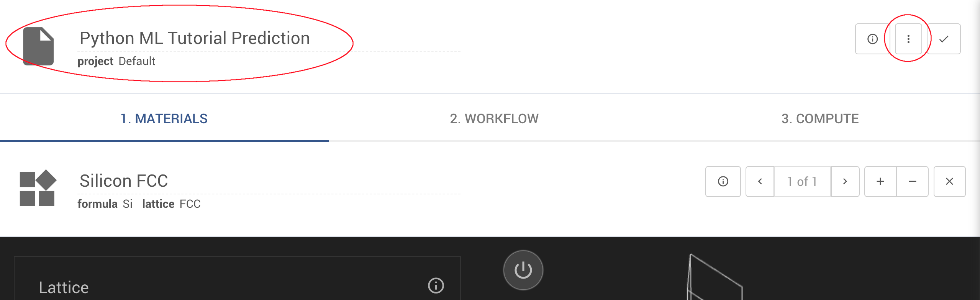Image resolution: width=980 pixels, height=300 pixels.
Task: Open job info circle icon
Action: (872, 39)
